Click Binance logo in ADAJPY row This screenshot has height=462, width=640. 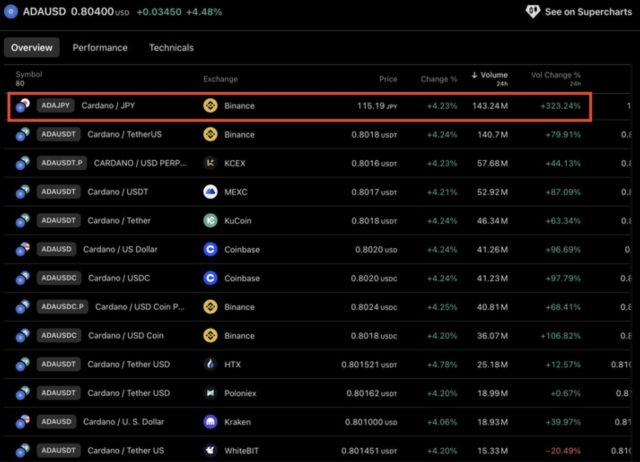211,106
